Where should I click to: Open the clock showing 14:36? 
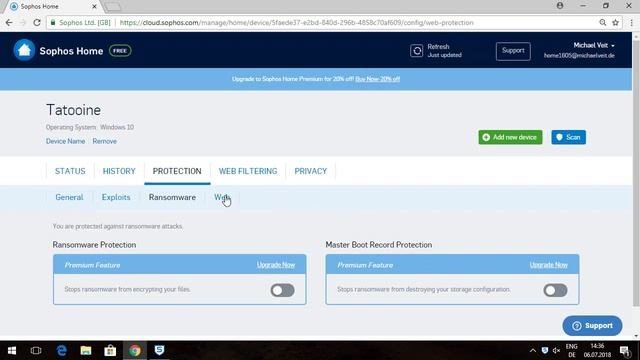click(x=597, y=351)
